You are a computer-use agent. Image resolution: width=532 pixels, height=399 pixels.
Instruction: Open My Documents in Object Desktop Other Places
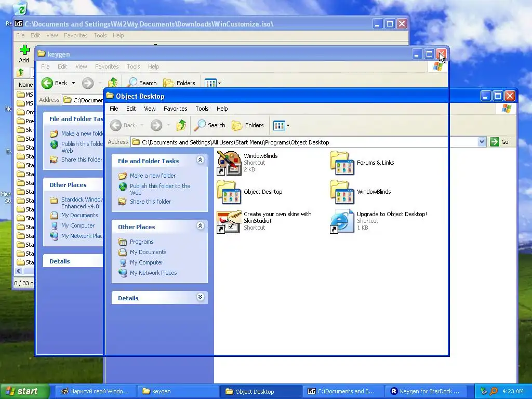148,252
